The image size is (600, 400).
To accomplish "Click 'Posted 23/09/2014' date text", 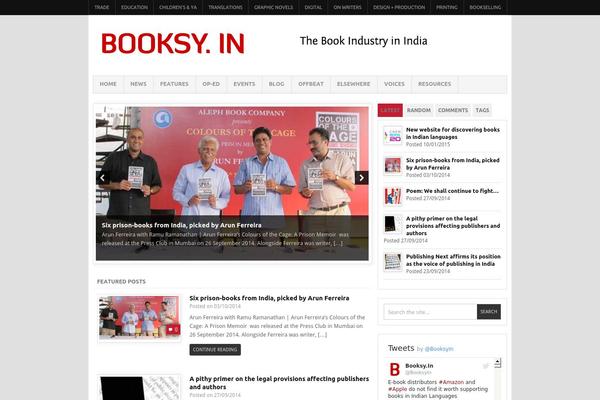I will pos(428,271).
